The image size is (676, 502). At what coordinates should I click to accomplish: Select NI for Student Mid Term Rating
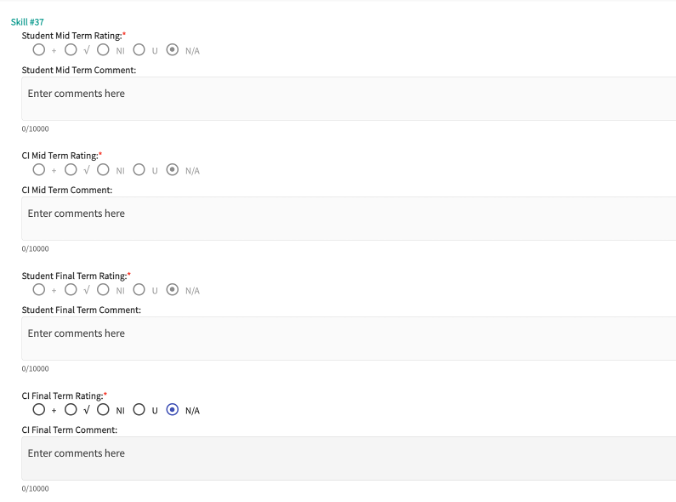[x=102, y=49]
